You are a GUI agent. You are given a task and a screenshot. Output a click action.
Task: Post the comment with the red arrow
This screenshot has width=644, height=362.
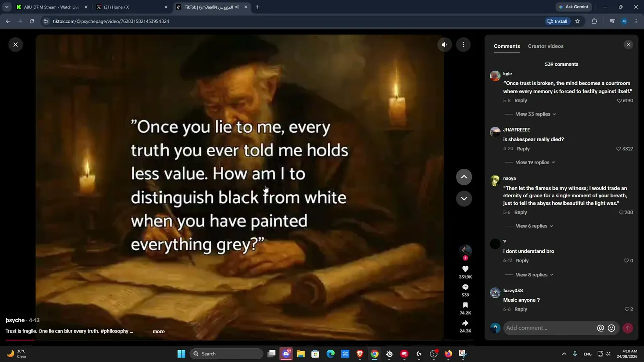[x=628, y=328]
